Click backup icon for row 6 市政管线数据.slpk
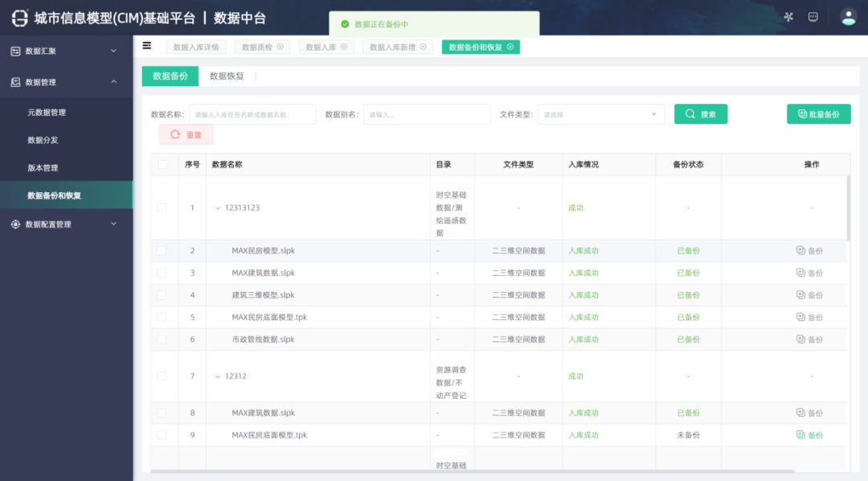Screen dimensions: 868x481 point(800,339)
